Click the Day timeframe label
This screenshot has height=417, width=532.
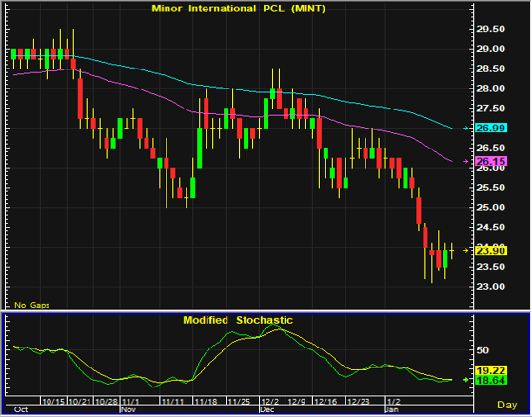click(507, 405)
